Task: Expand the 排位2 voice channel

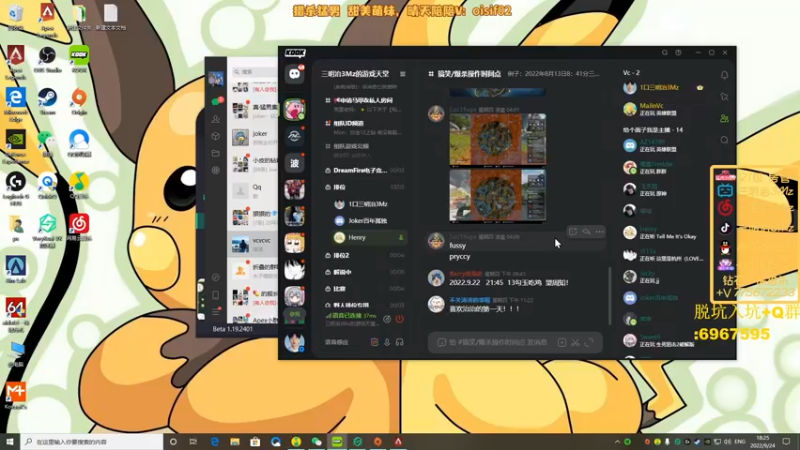Action: point(365,255)
